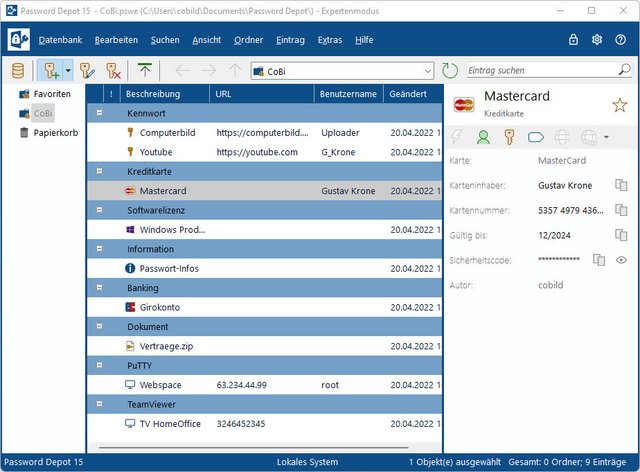Select the Vertraege.zip document entry
640x472 pixels.
coord(264,346)
